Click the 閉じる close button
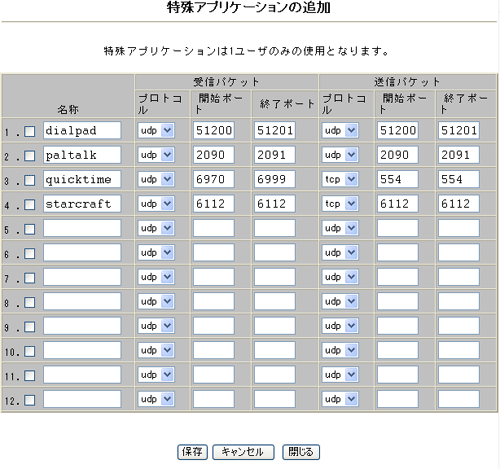 301,452
